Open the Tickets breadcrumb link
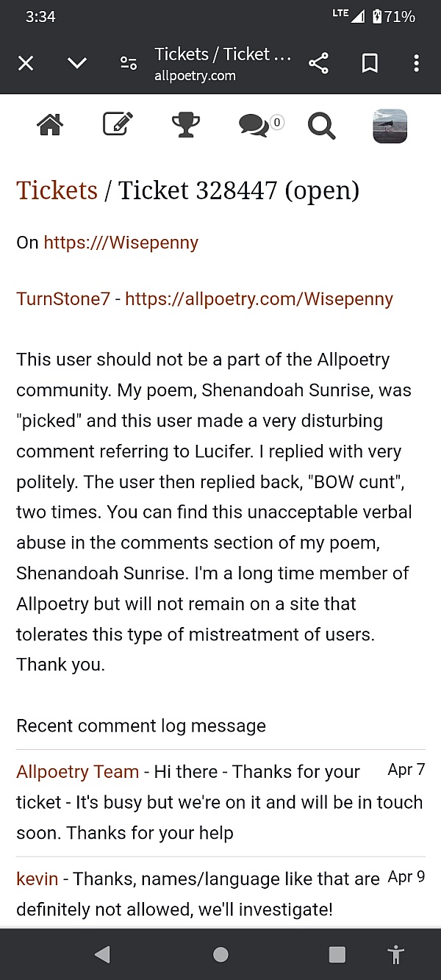This screenshot has width=441, height=980. tap(57, 190)
